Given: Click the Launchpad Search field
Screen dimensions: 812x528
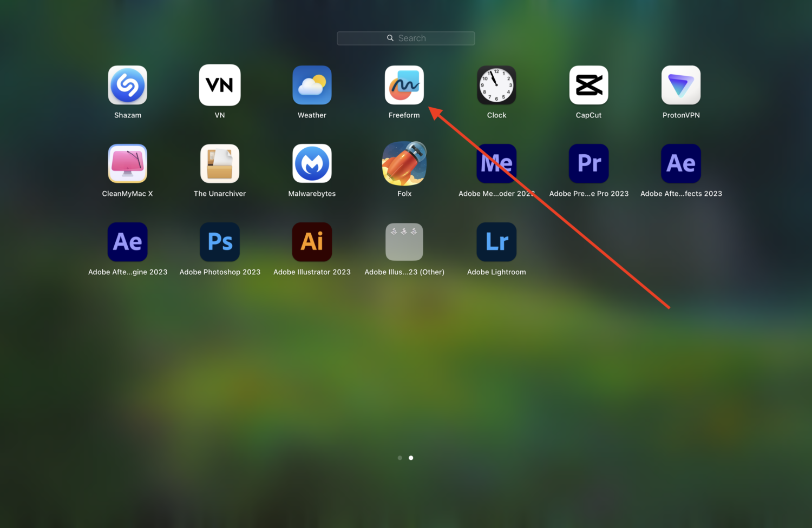Looking at the screenshot, I should [406, 38].
